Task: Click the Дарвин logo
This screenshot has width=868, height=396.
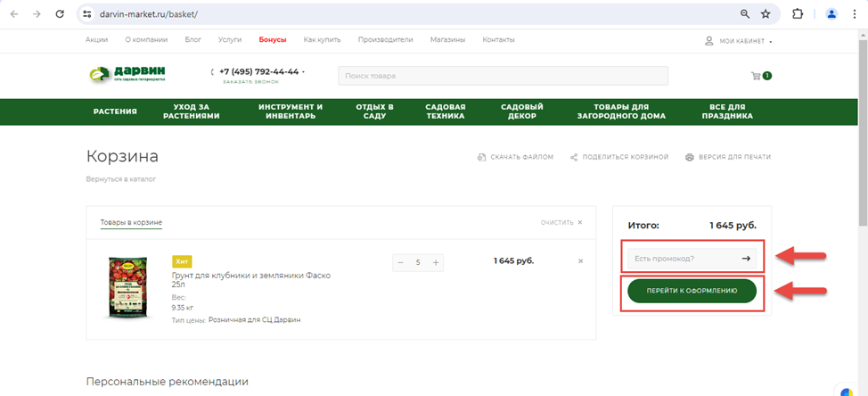Action: click(x=127, y=74)
